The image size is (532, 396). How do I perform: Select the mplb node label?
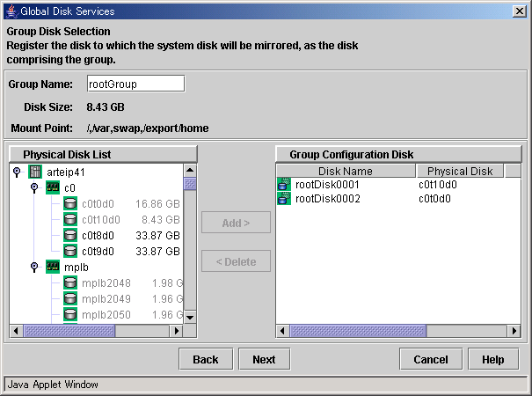tap(77, 268)
